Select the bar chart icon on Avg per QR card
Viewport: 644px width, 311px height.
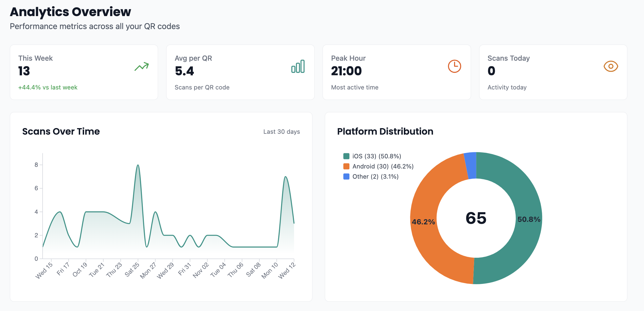point(298,66)
